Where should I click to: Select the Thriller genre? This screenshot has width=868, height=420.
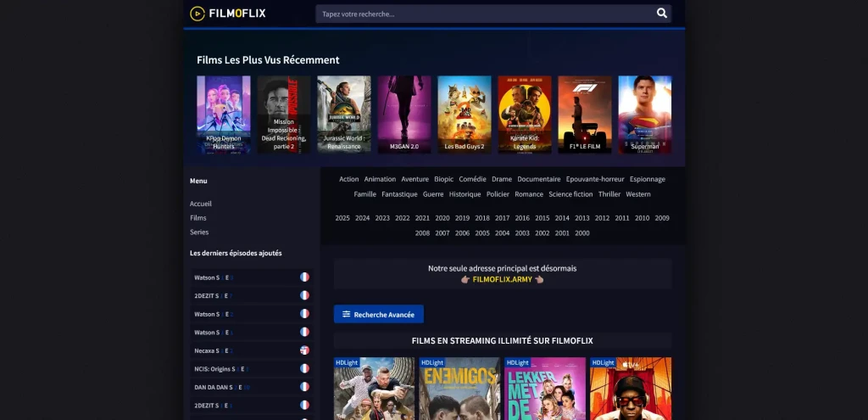coord(609,194)
